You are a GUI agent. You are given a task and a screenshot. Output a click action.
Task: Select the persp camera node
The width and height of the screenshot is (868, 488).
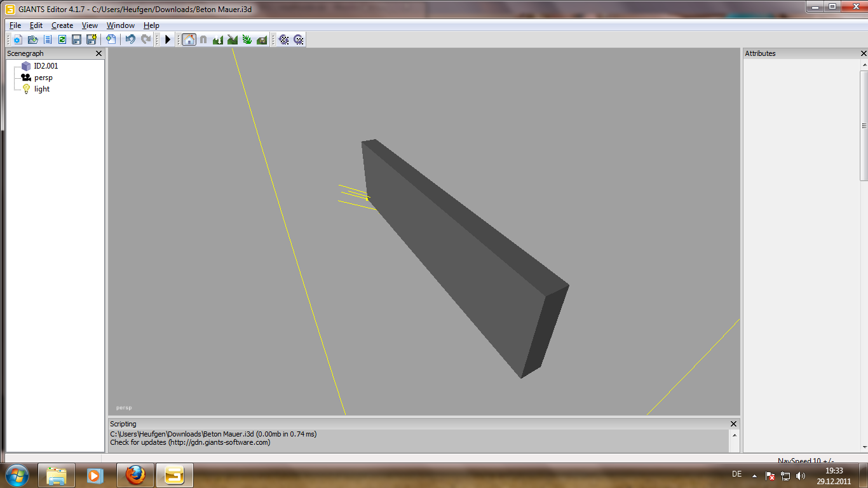43,78
